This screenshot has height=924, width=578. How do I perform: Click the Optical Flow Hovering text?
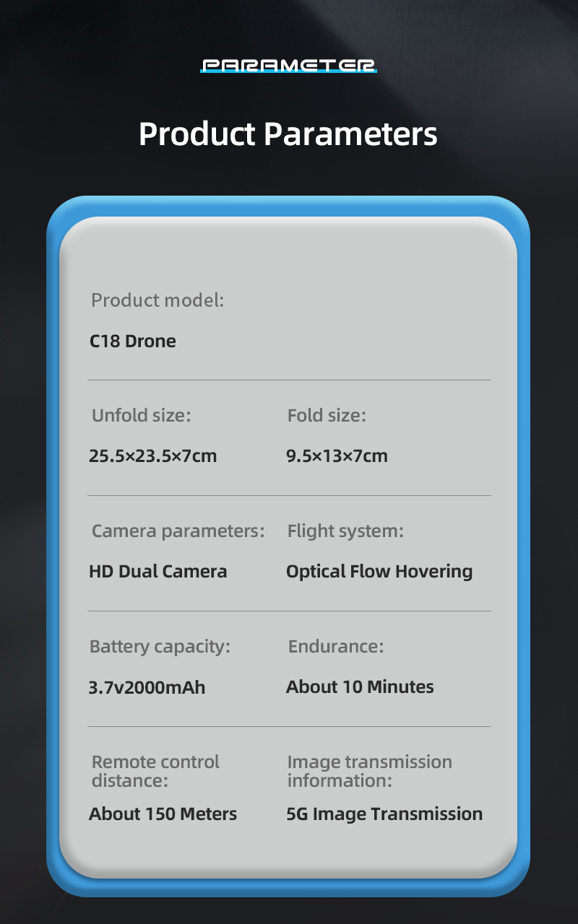[379, 572]
